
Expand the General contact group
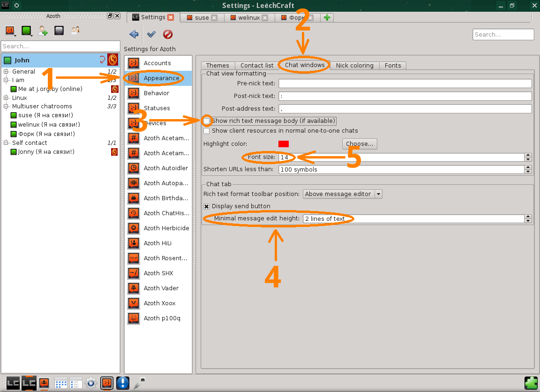pyautogui.click(x=6, y=72)
